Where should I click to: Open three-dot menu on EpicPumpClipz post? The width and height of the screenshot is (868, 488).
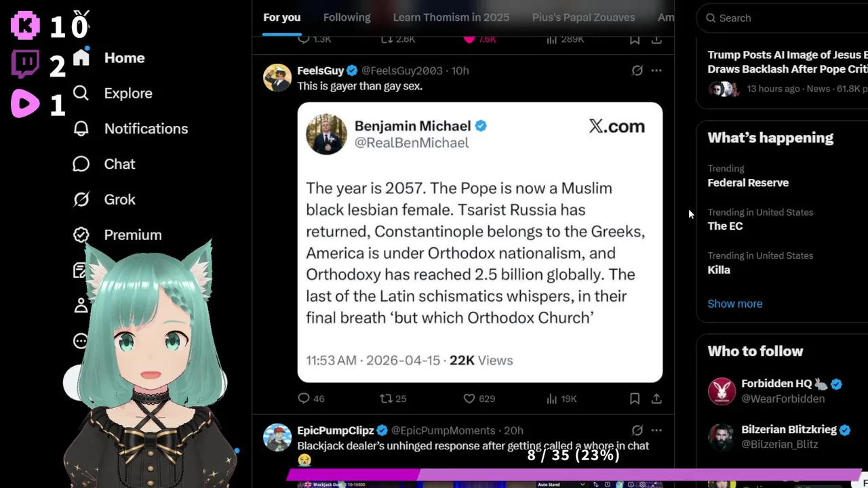[656, 430]
